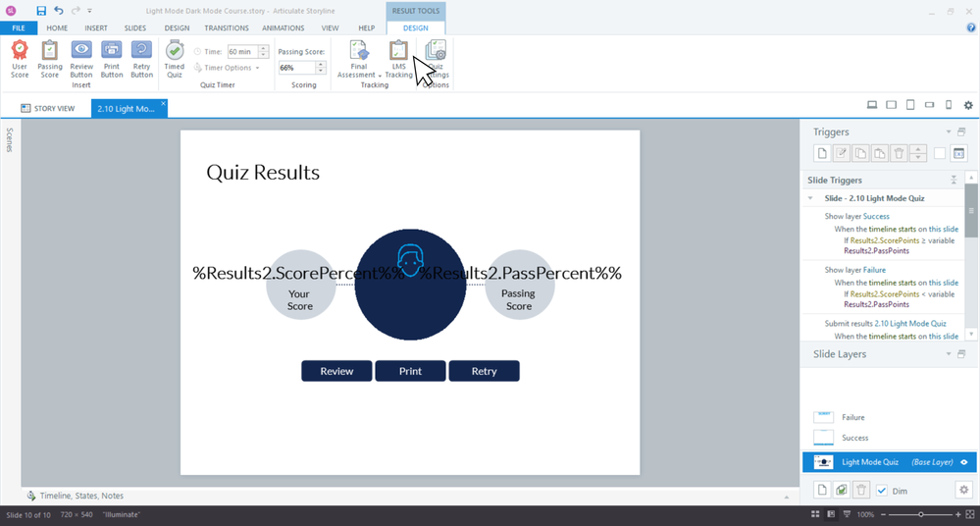Screen dimensions: 980x526
Task: Paste a trigger in the Triggers panel
Action: pos(879,153)
